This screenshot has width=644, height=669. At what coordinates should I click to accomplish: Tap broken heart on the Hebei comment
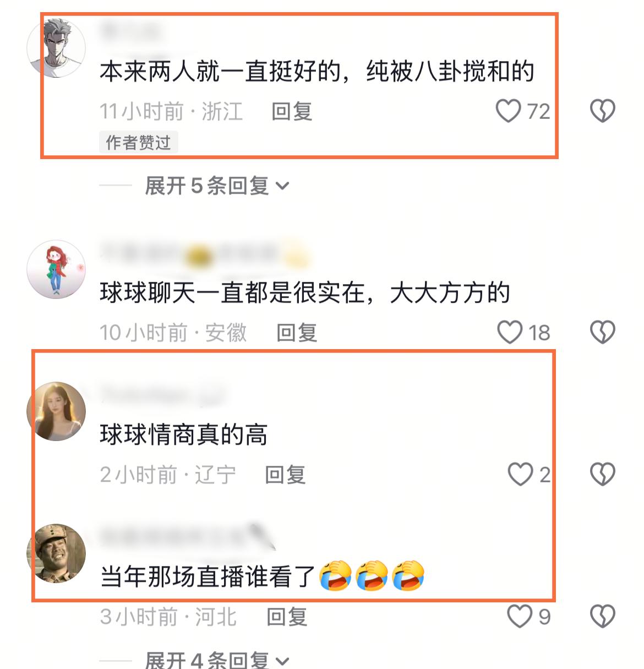click(x=602, y=616)
